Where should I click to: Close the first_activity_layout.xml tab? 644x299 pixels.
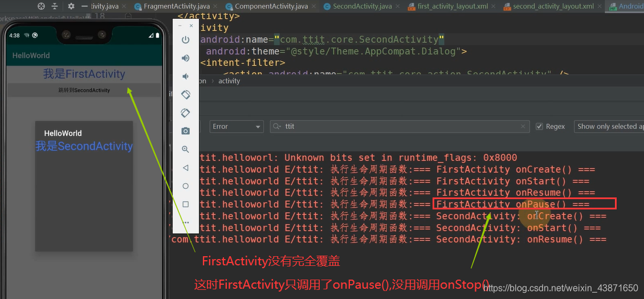pyautogui.click(x=494, y=7)
